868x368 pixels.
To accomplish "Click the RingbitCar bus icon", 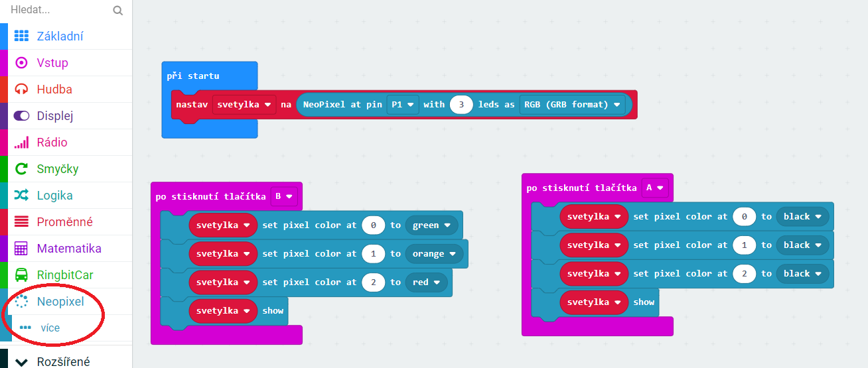I will (x=22, y=275).
